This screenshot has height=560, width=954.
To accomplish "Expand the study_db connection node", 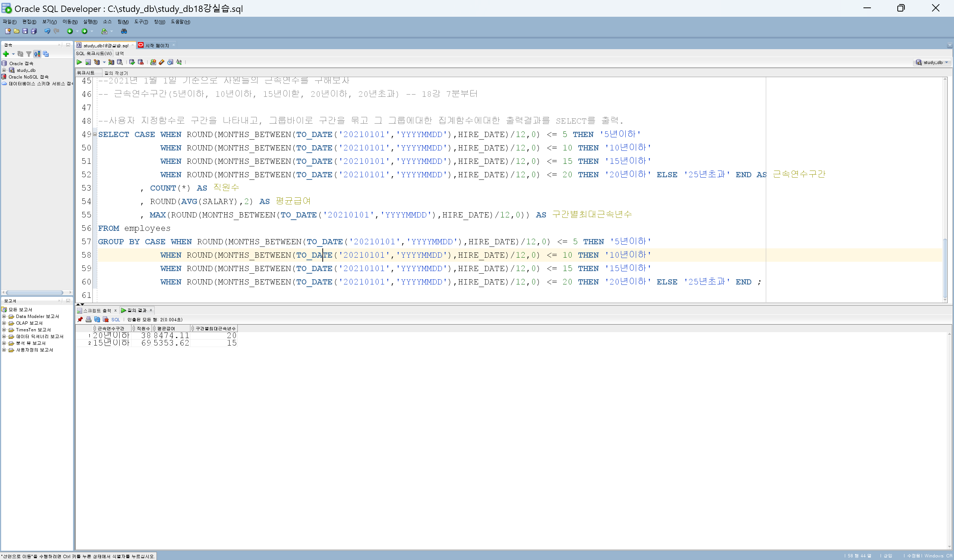I will [x=4, y=70].
